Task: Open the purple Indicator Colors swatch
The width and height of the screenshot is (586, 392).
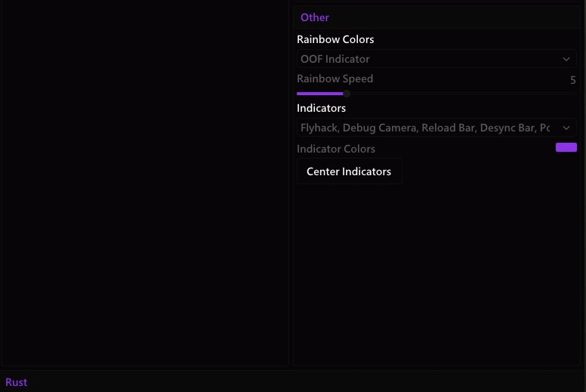Action: point(566,147)
